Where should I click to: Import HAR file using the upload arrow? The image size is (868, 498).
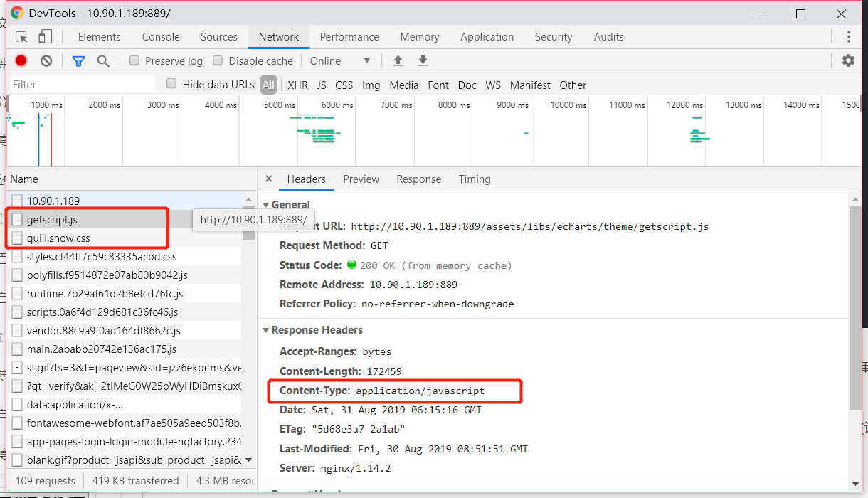pos(398,60)
